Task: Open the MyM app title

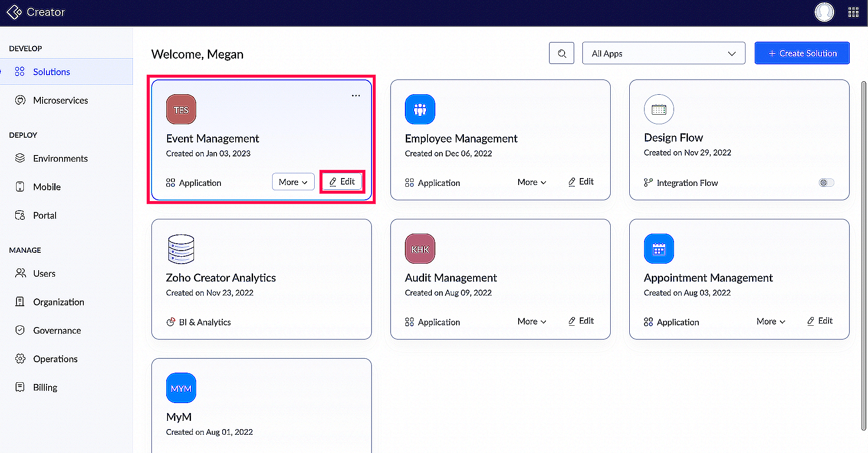Action: [x=179, y=417]
